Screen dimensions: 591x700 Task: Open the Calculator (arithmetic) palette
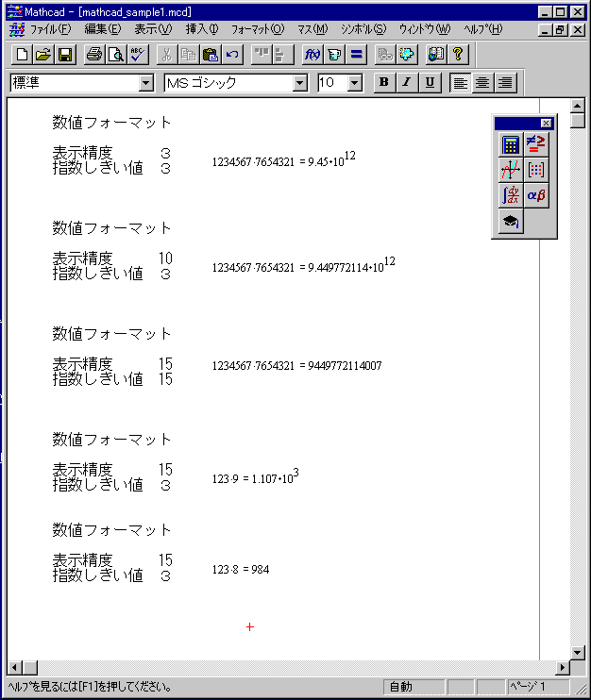point(511,144)
